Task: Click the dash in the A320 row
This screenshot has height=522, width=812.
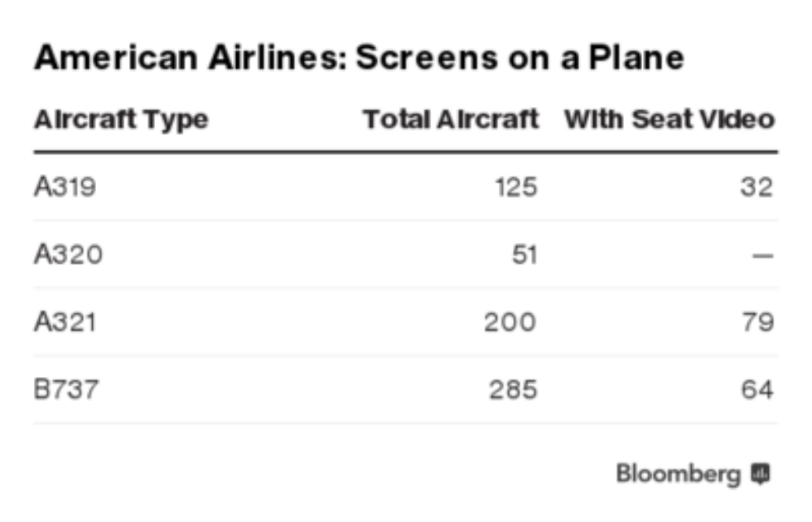Action: click(x=763, y=255)
